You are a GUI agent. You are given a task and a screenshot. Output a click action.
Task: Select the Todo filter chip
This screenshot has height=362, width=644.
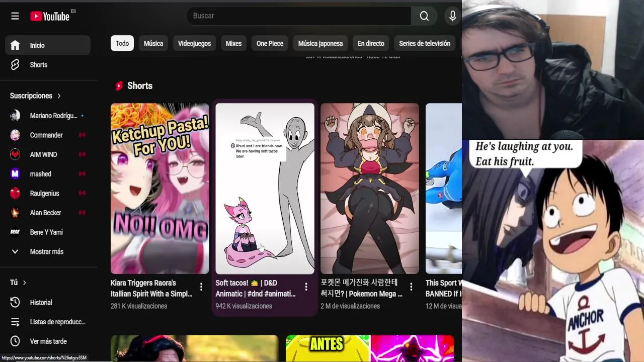(122, 43)
